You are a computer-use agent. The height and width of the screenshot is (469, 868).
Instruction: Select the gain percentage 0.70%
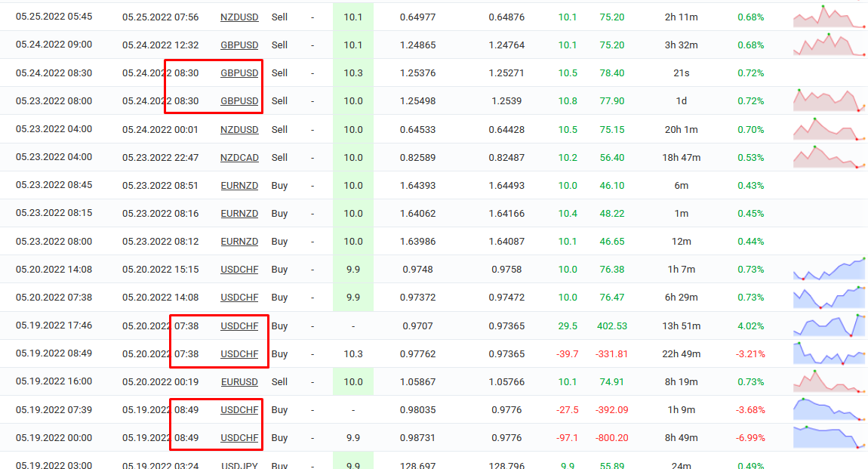coord(751,130)
